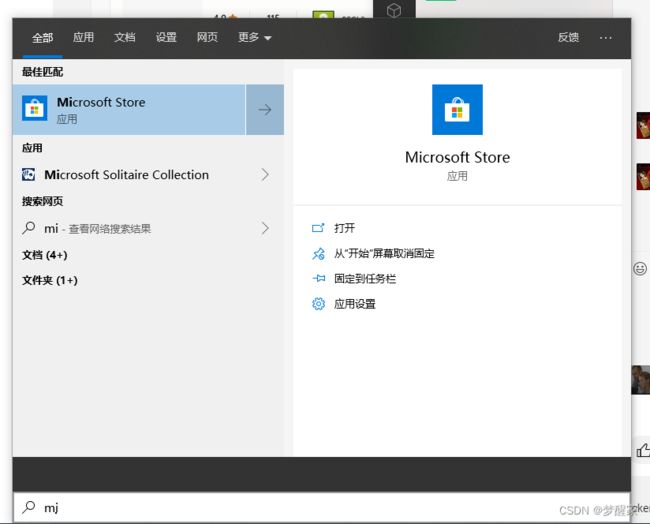Screen dimensions: 650x524
Task: Click the magnifier icon in search box
Action: pyautogui.click(x=29, y=507)
